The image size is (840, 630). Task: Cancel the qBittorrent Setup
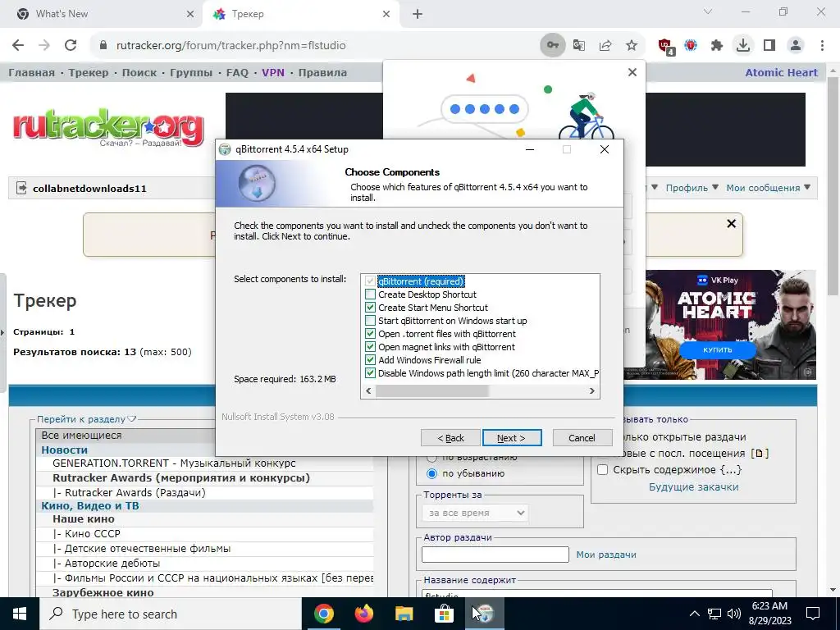pyautogui.click(x=582, y=438)
